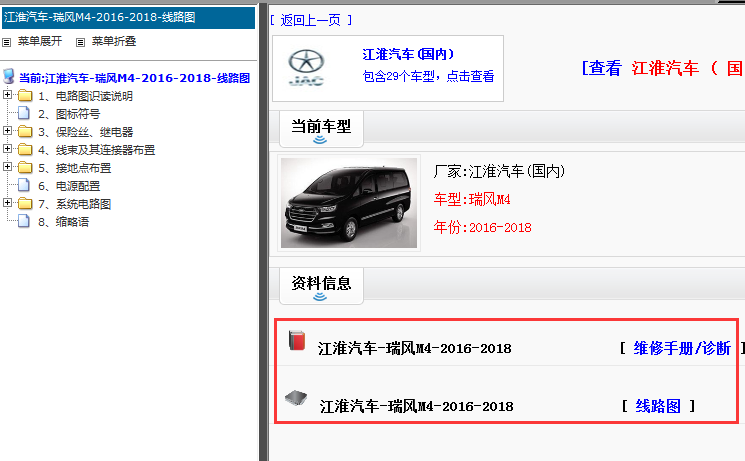Screen dimensions: 745x461
Task: Open the 江淮汽车(国内) brand link
Action: tap(408, 54)
